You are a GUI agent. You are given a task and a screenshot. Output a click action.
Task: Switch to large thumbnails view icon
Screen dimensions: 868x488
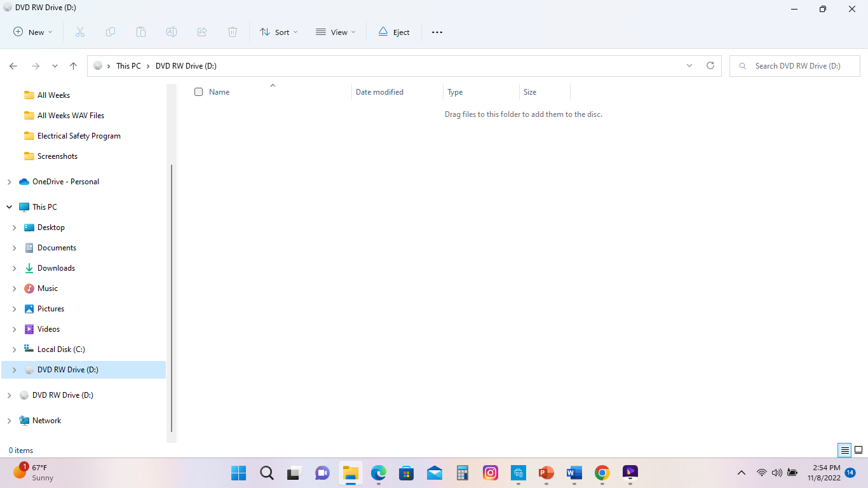coord(858,451)
